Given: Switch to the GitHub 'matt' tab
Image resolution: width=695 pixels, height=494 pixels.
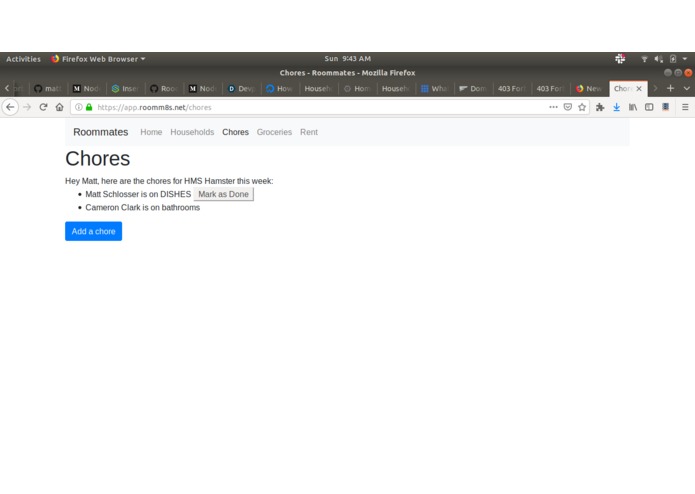Looking at the screenshot, I should [x=48, y=89].
